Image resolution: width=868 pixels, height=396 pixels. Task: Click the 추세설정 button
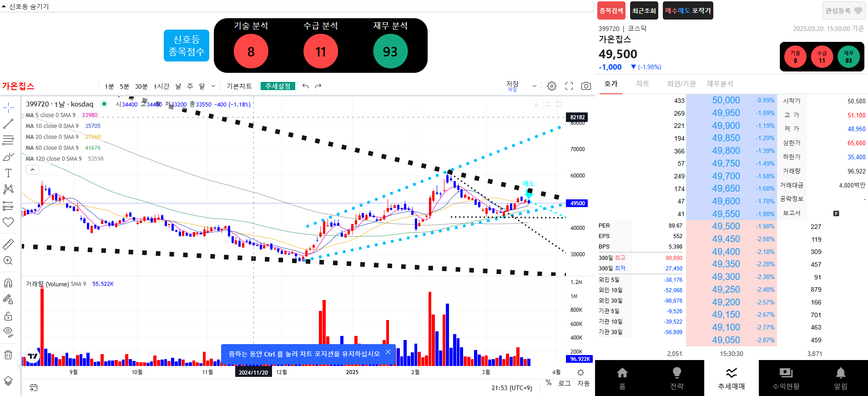pos(278,86)
